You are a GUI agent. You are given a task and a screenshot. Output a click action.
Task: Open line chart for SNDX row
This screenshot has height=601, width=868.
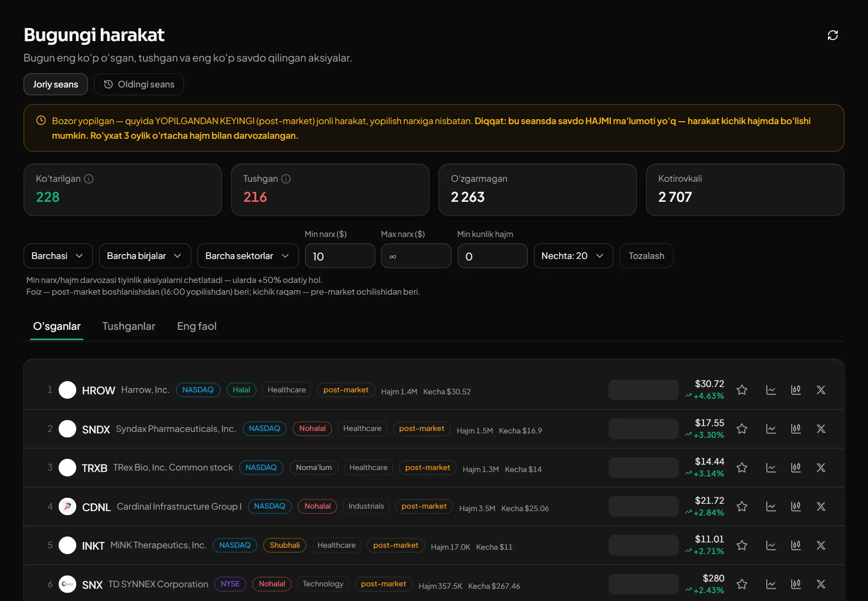771,429
